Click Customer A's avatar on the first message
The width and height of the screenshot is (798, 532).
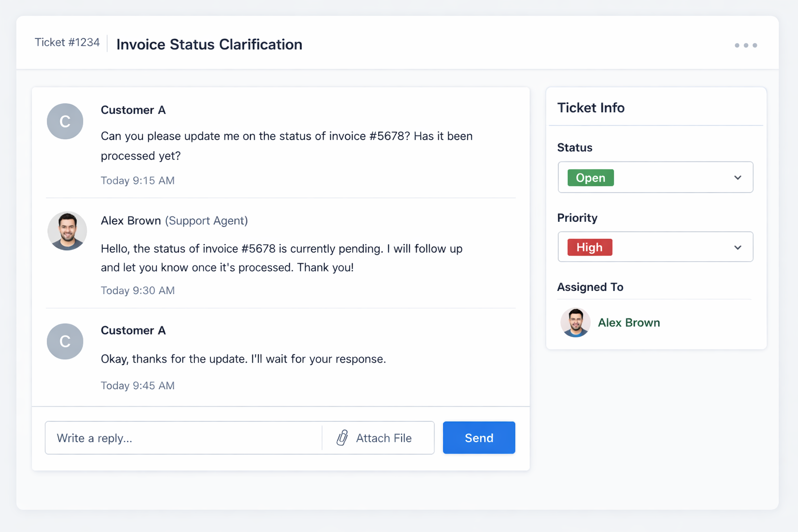[x=65, y=121]
